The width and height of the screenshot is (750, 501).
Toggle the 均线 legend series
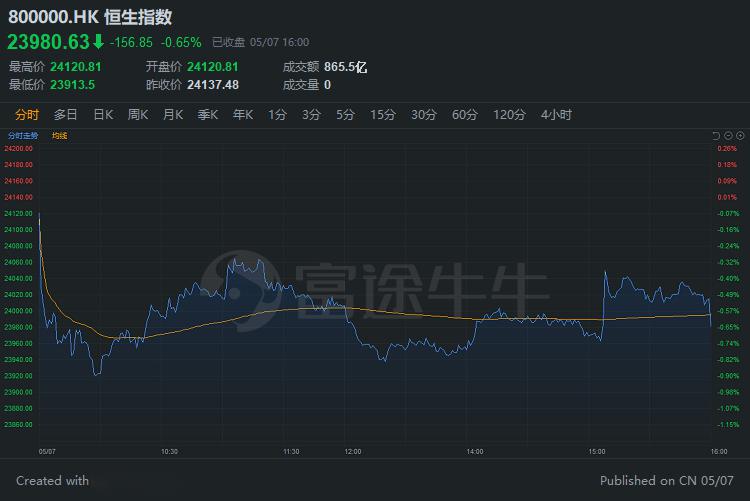tap(59, 135)
